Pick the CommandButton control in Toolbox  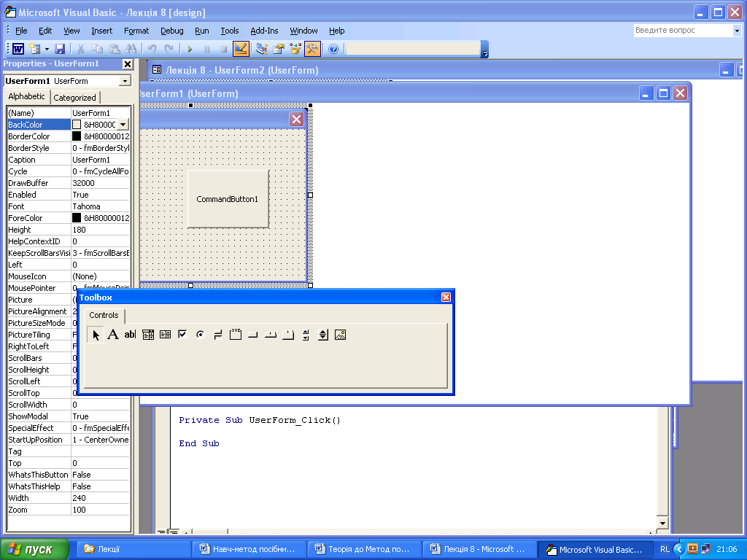click(x=253, y=335)
